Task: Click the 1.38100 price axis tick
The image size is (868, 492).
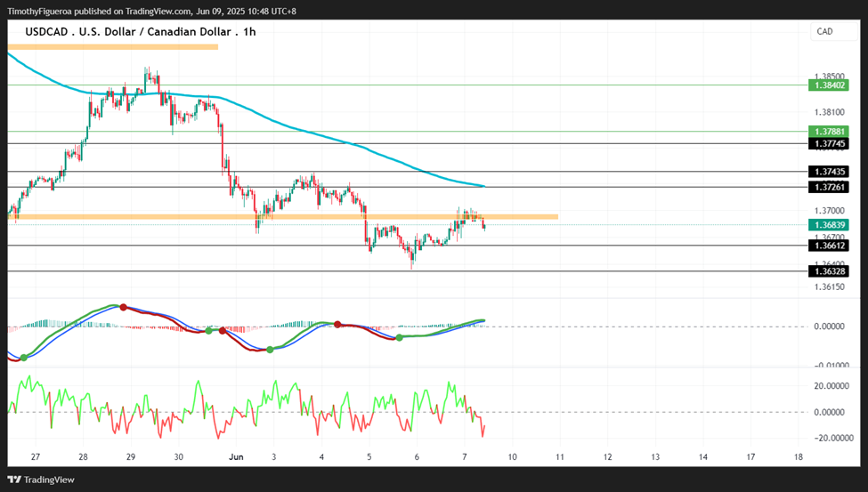Action: [829, 112]
